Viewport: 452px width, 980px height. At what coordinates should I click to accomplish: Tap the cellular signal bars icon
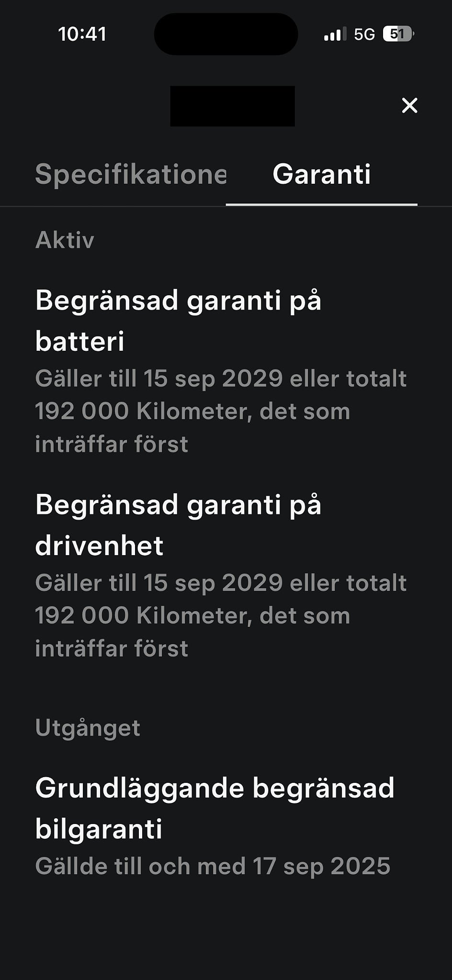click(x=335, y=34)
